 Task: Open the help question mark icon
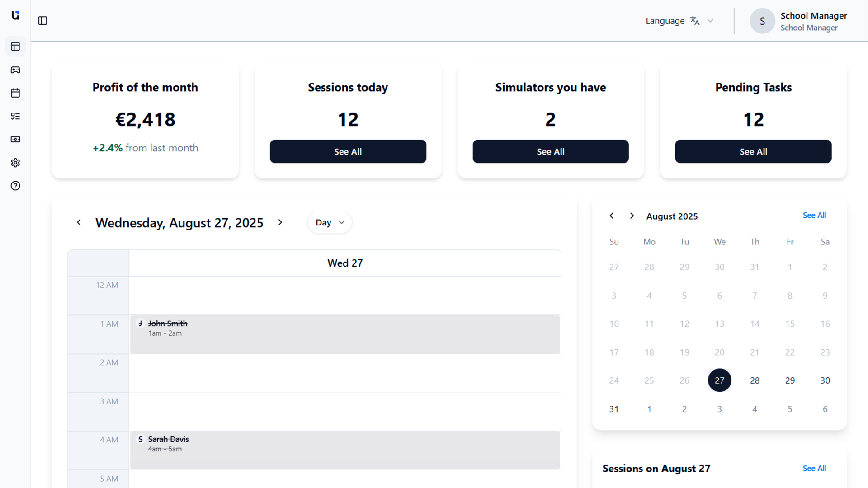[x=15, y=186]
